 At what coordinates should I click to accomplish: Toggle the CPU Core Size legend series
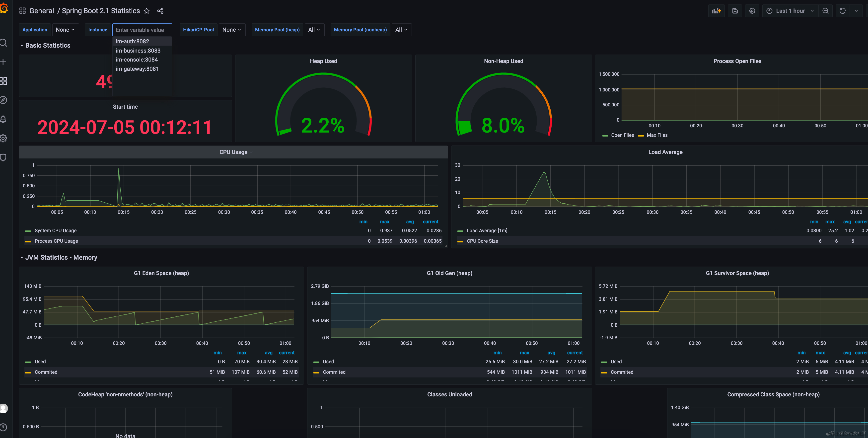click(482, 241)
